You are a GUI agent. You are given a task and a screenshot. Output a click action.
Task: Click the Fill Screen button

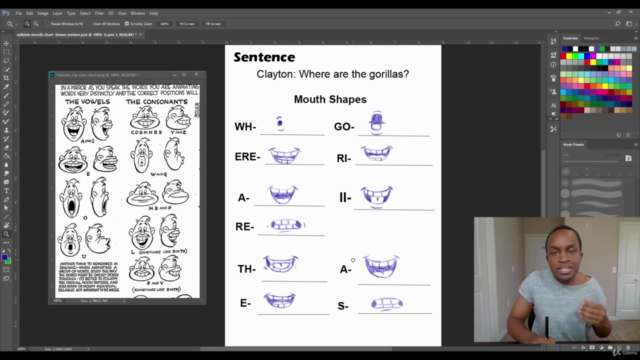[213, 24]
